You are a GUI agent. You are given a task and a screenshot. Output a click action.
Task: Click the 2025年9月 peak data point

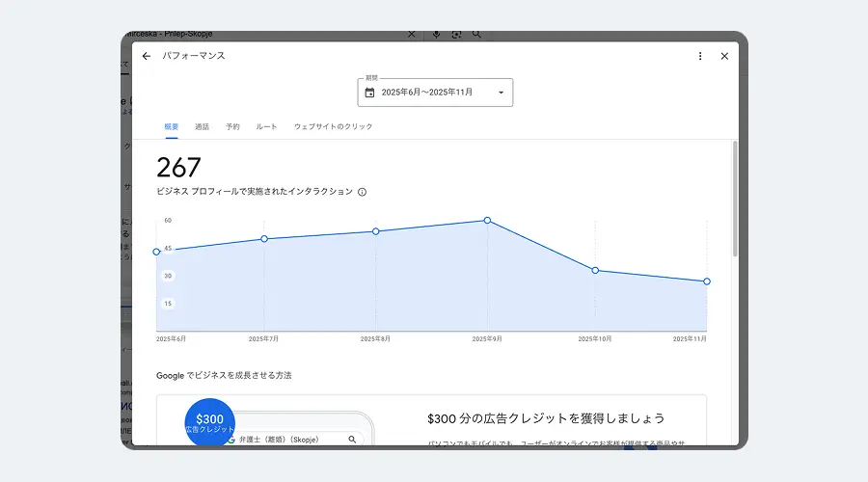pos(487,221)
